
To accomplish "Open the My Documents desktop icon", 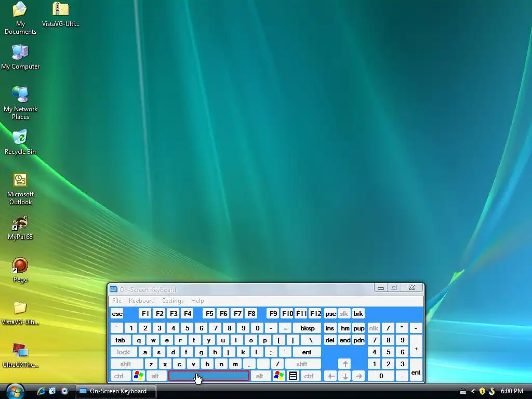I will (20, 18).
